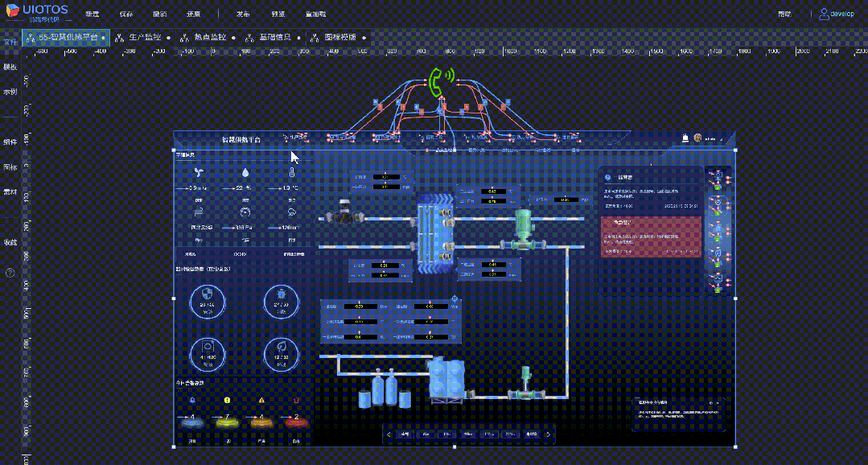The height and width of the screenshot is (465, 868).
Task: Click the user avatar in dashboard header
Action: (697, 138)
